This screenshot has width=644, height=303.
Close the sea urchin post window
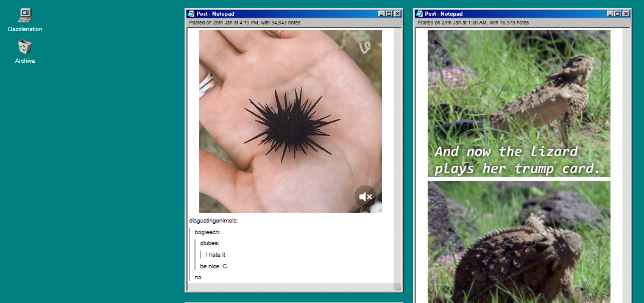pyautogui.click(x=397, y=13)
